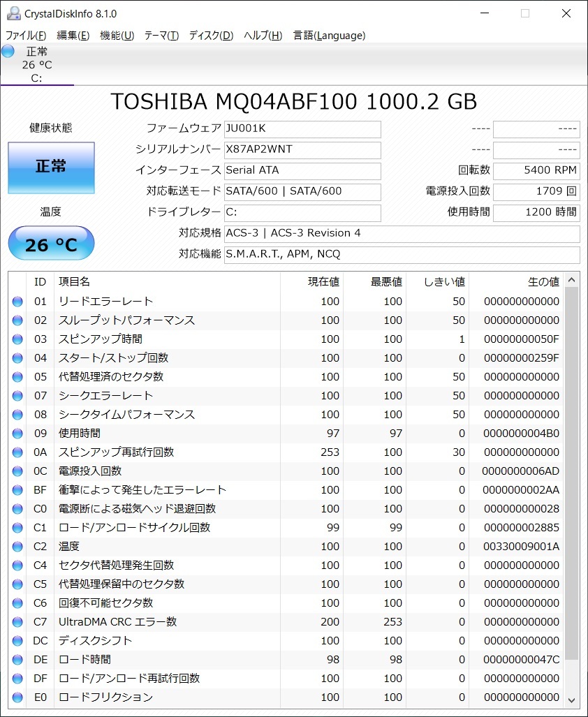Screen dimensions: 588x717
Task: Click raw value 00000000050F
Action: click(521, 339)
